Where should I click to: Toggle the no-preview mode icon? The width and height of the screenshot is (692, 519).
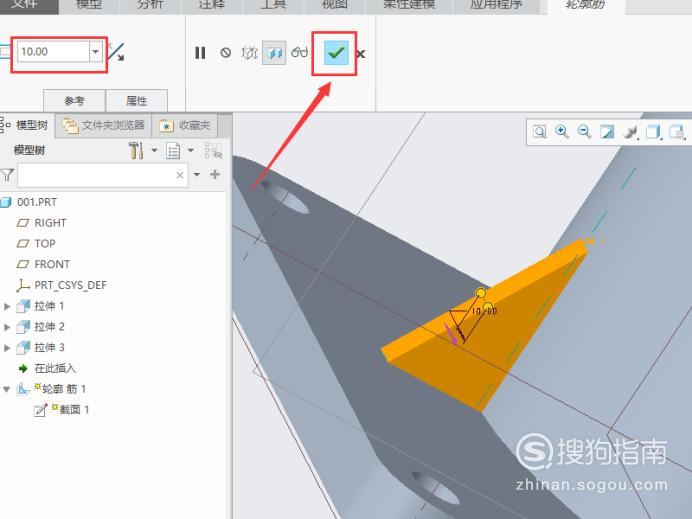(226, 53)
